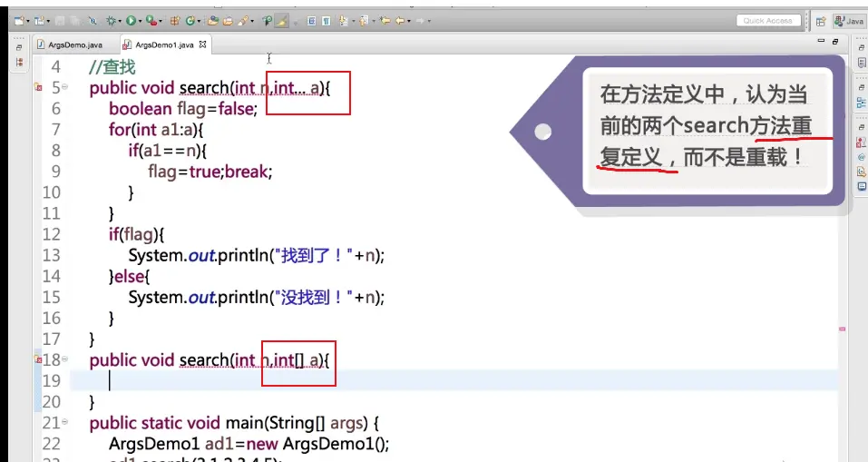This screenshot has height=462, width=868.
Task: Expand the New Java Class dropdown arrow
Action: (x=199, y=21)
